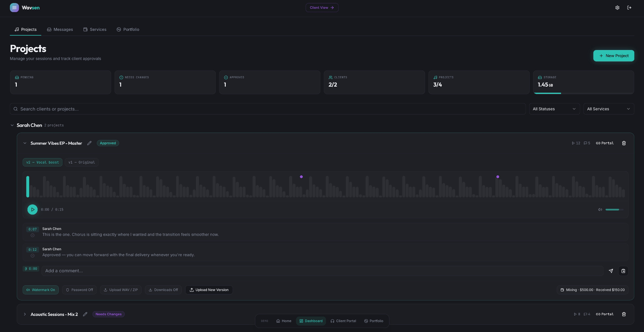644x332 pixels.
Task: Switch to the Services tab
Action: (95, 30)
